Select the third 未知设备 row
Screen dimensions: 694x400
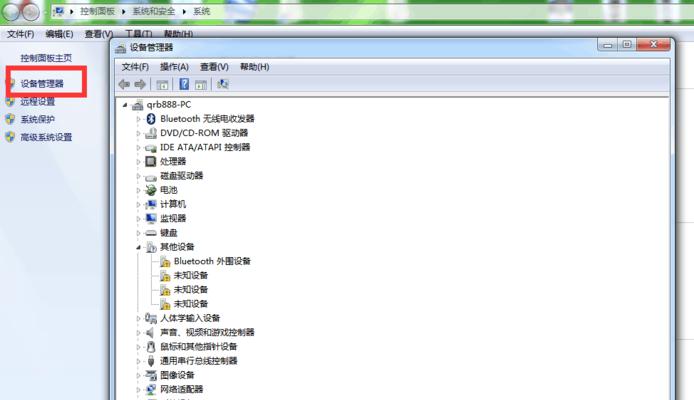click(191, 304)
